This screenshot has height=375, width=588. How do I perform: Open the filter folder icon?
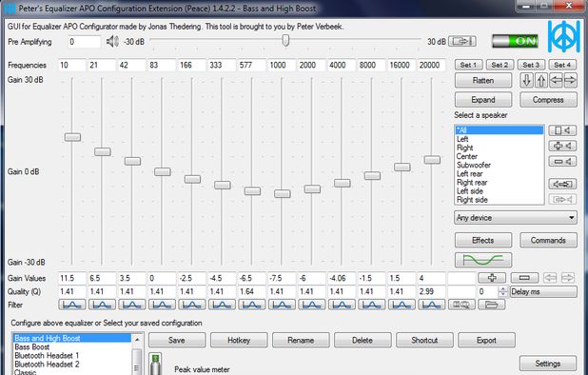(492, 305)
